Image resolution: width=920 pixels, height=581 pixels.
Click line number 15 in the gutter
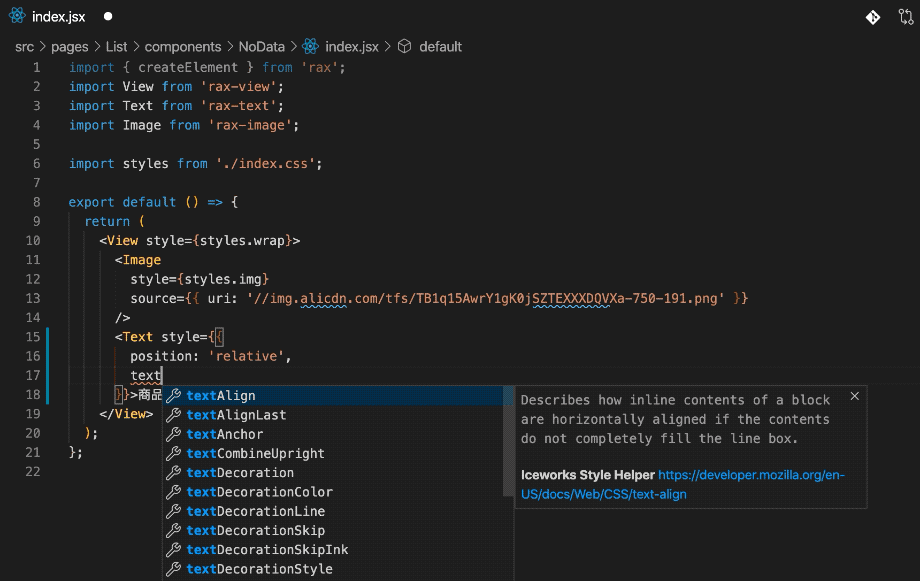pyautogui.click(x=33, y=337)
